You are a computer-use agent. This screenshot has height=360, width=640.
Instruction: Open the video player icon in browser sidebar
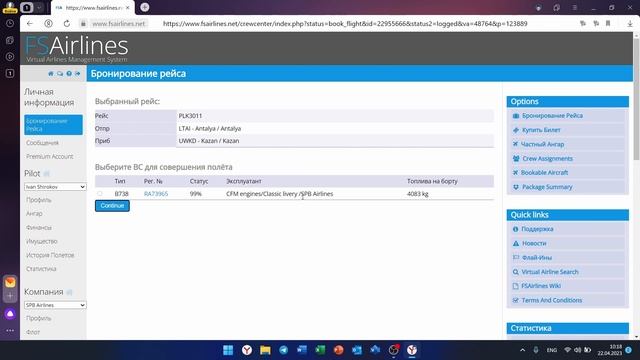click(10, 57)
